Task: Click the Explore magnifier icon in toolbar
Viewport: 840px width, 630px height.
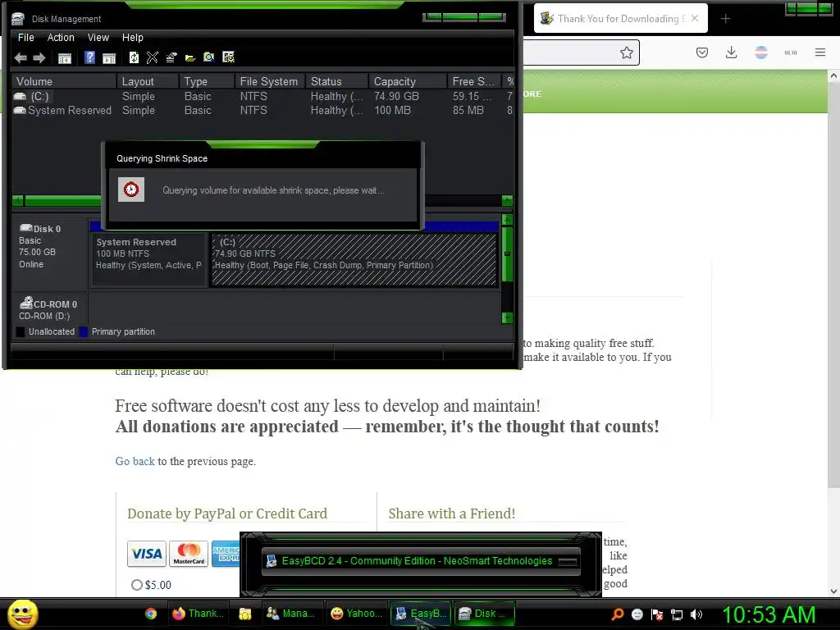Action: point(209,57)
